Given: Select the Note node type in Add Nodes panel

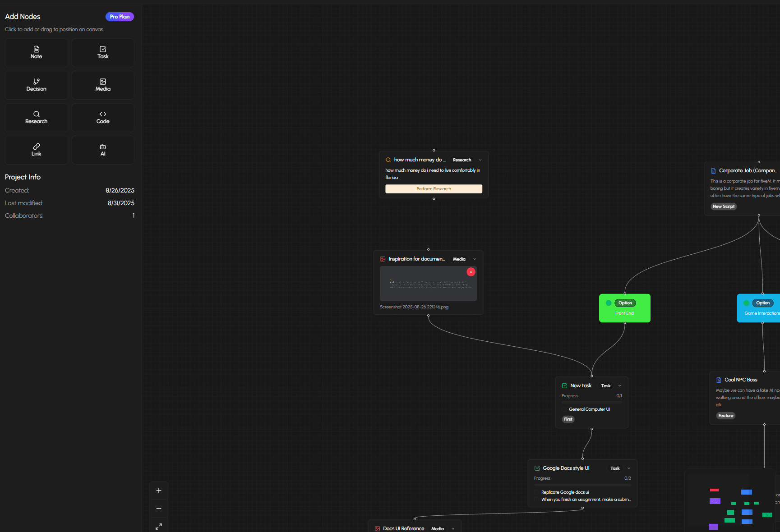Looking at the screenshot, I should pyautogui.click(x=36, y=52).
